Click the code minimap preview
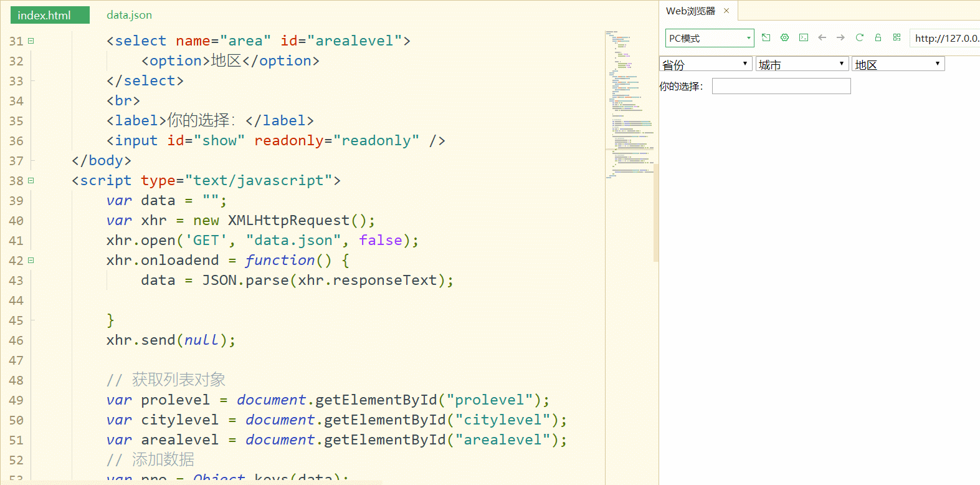This screenshot has height=485, width=980. tap(629, 104)
